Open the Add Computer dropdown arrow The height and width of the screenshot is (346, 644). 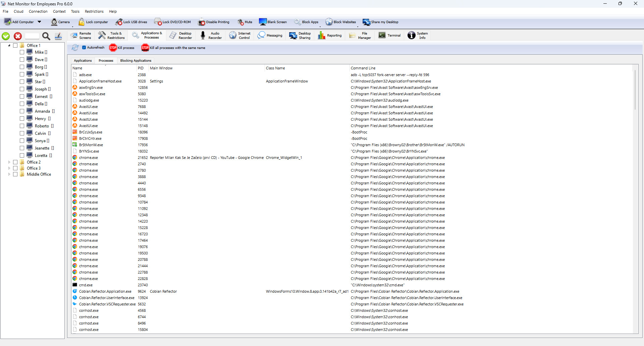click(x=39, y=22)
